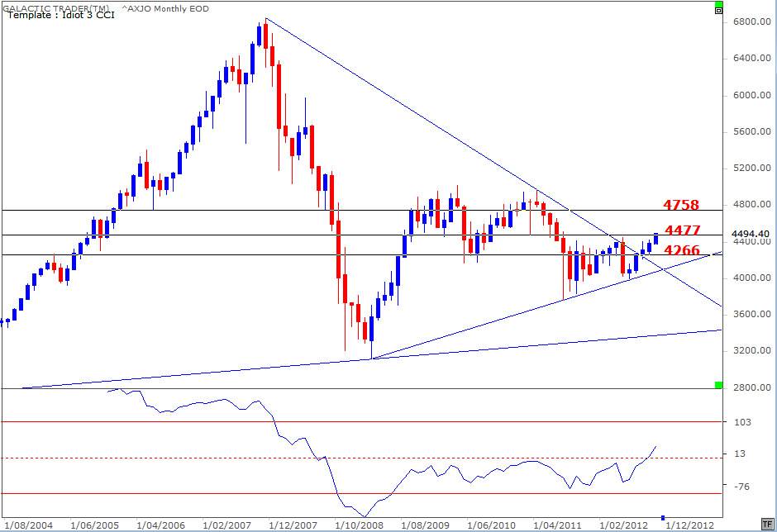Click the 1/02/2012 date label

point(624,525)
